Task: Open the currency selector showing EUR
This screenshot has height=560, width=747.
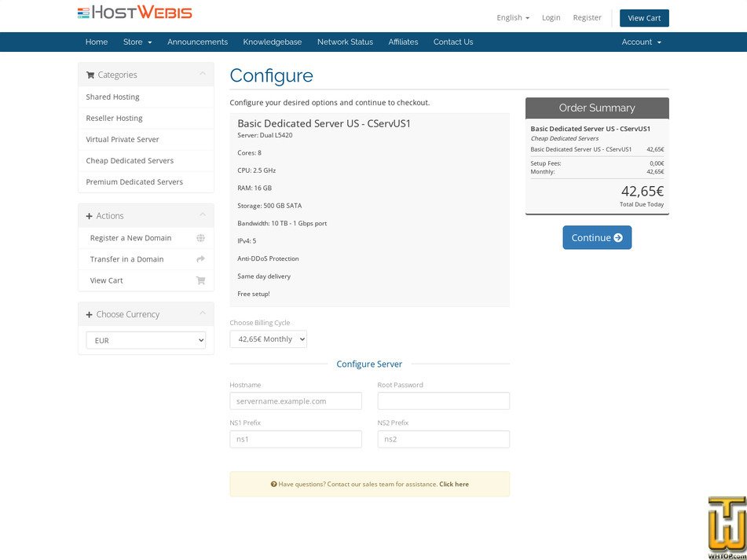Action: [x=145, y=340]
